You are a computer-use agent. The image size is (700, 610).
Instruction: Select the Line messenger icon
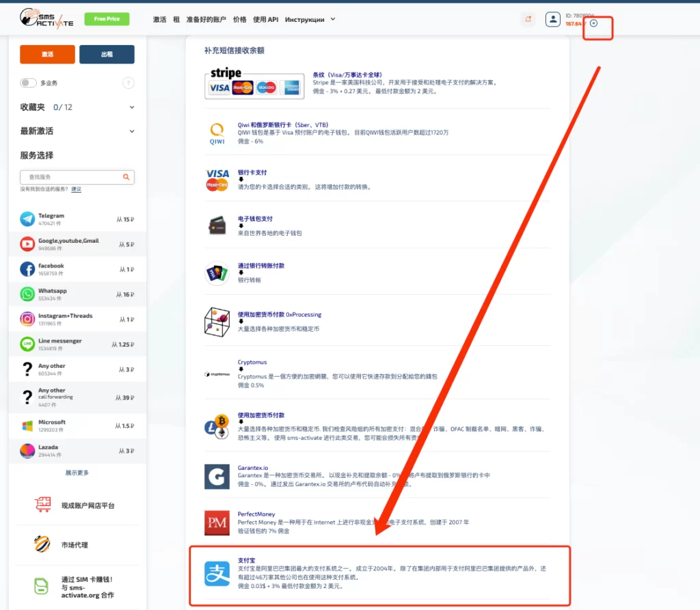point(27,344)
